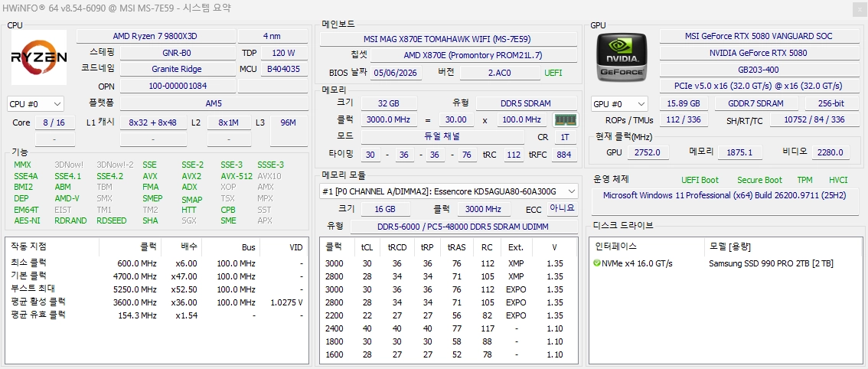Click the GB203-400 GPU chip field
The image size is (868, 369).
point(758,70)
